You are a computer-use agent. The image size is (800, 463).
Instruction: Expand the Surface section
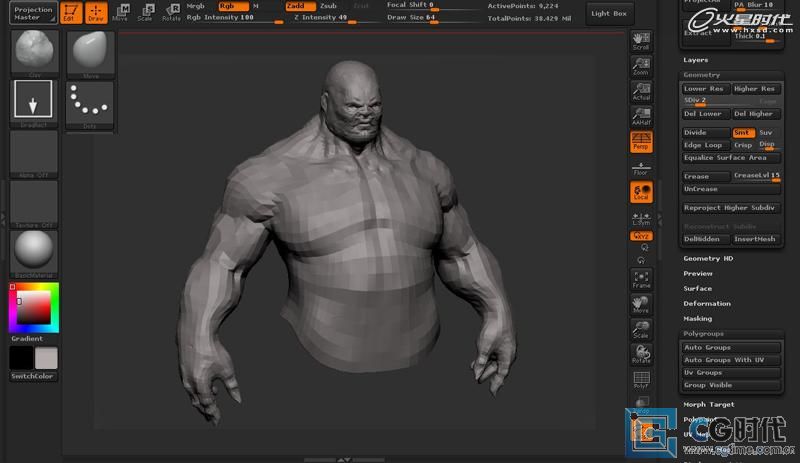point(697,289)
